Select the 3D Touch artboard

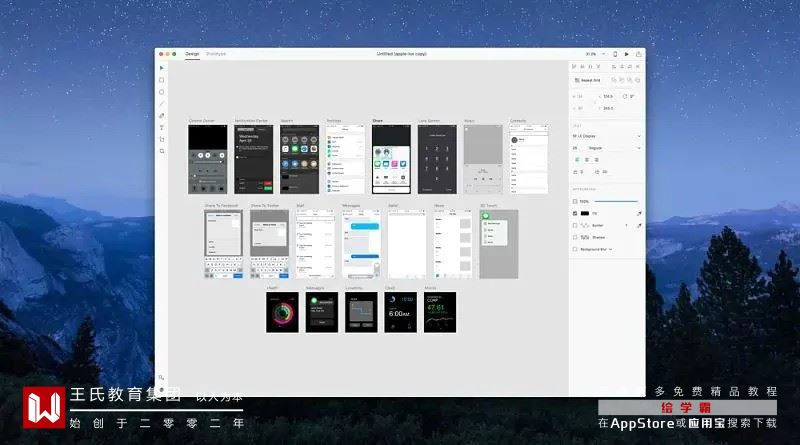pyautogui.click(x=499, y=244)
